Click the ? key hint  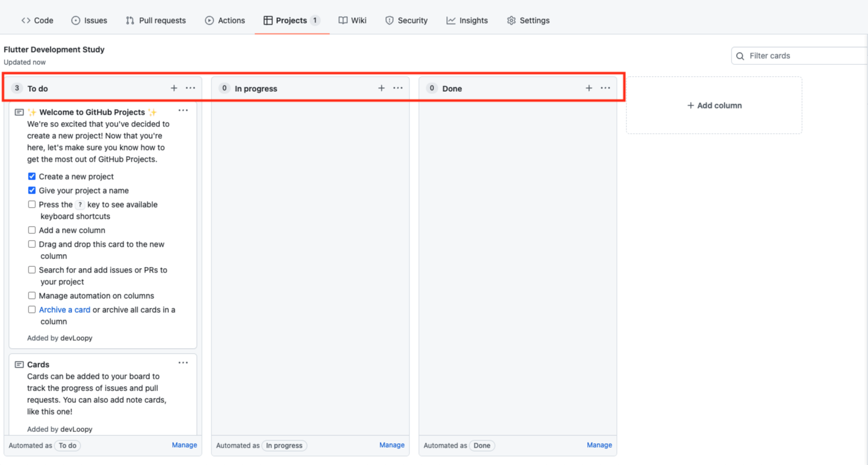[80, 205]
